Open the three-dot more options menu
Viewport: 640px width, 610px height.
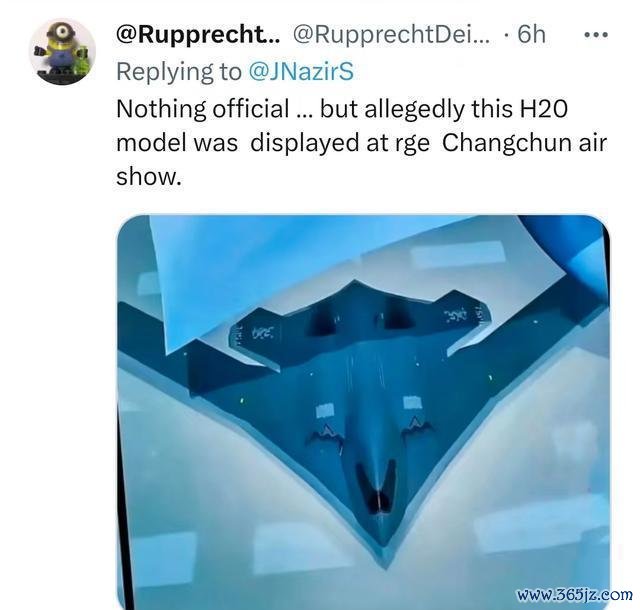(596, 35)
